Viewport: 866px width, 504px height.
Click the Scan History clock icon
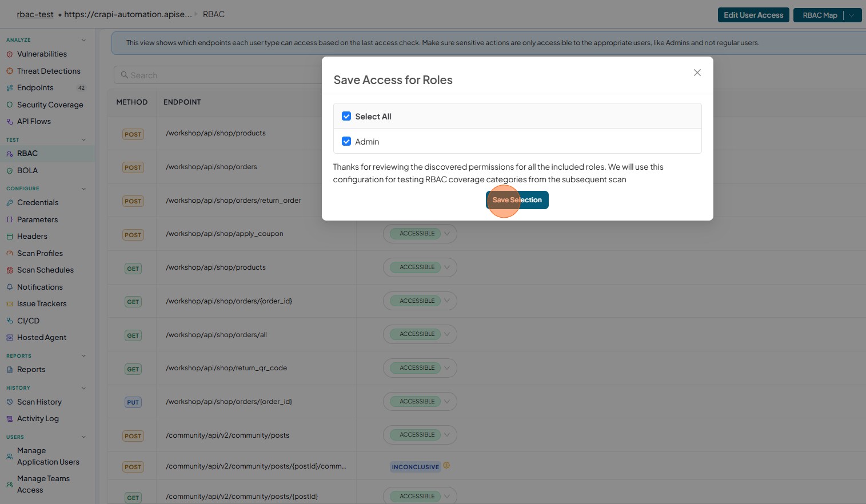point(10,402)
